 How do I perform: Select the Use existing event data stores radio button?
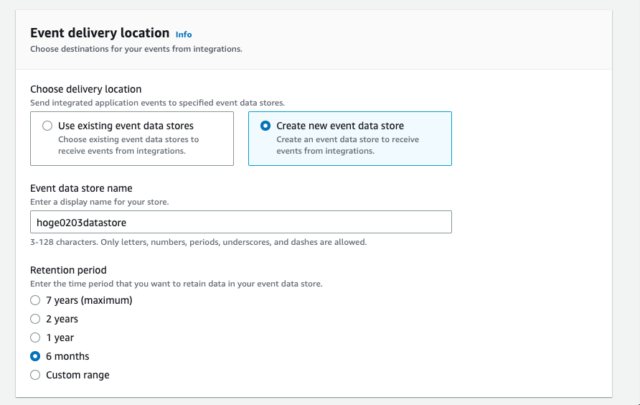(x=47, y=126)
